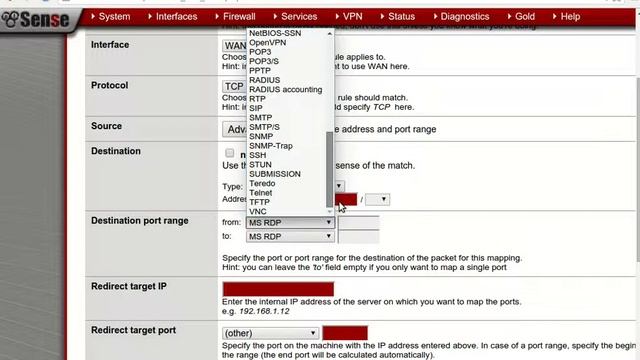Choose Teredo in the port list
The width and height of the screenshot is (640, 360).
coord(262,183)
